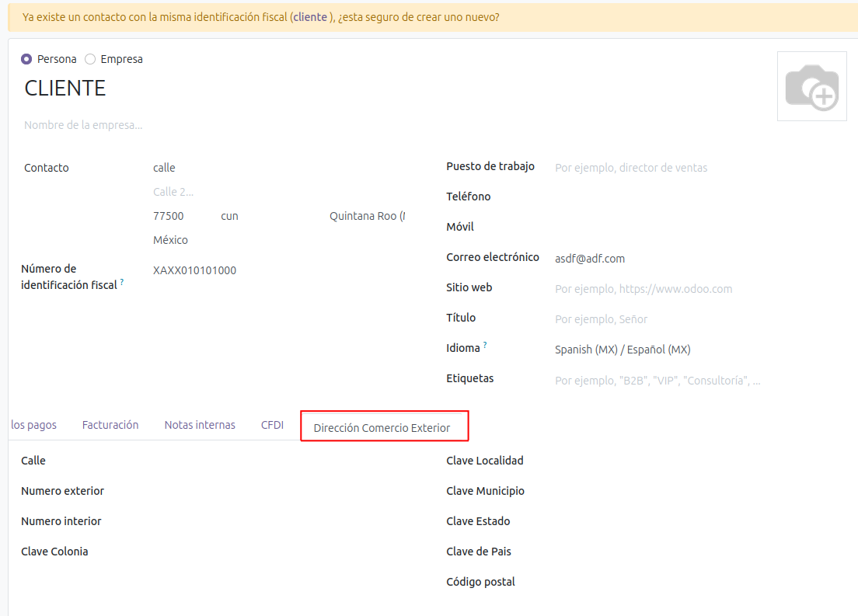Click the camera photo upload icon

(x=811, y=86)
